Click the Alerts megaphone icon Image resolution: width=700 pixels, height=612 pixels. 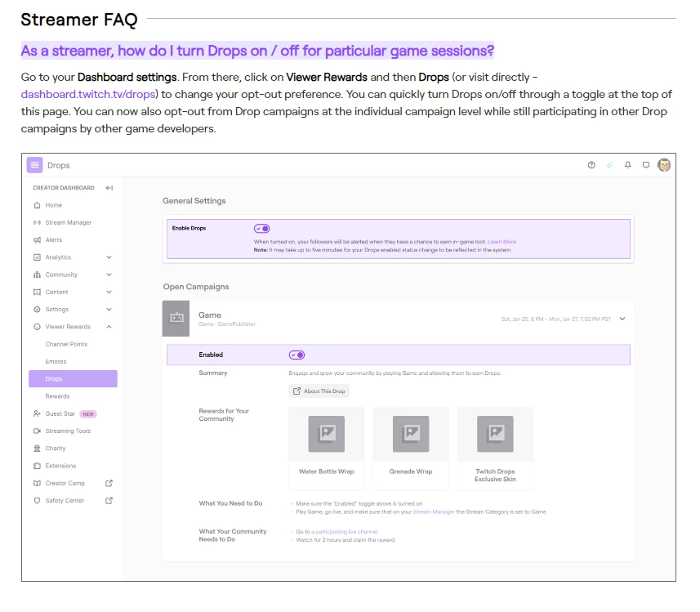[x=37, y=240]
